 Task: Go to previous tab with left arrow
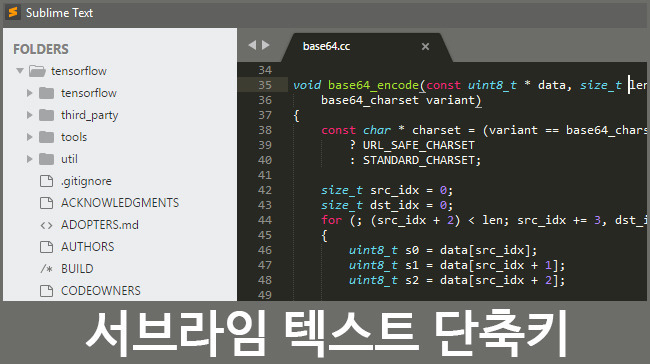point(252,45)
